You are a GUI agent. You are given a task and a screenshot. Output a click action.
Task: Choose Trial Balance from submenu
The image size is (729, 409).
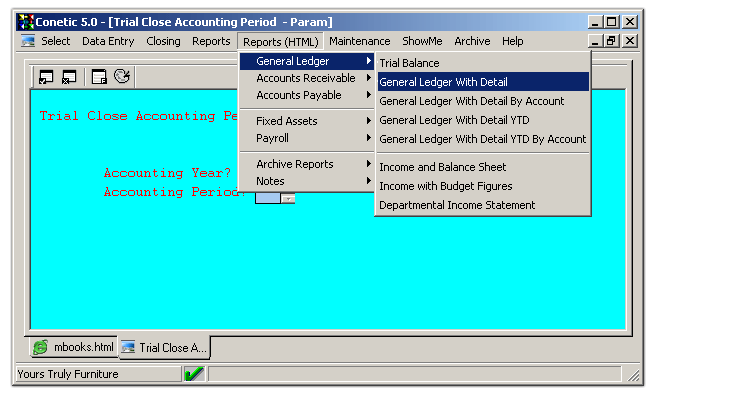(409, 63)
